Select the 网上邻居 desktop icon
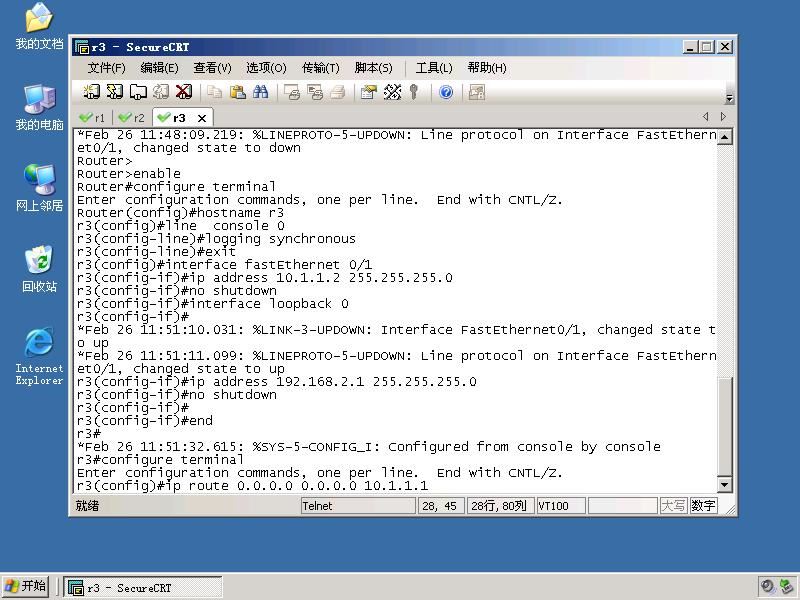 [39, 188]
